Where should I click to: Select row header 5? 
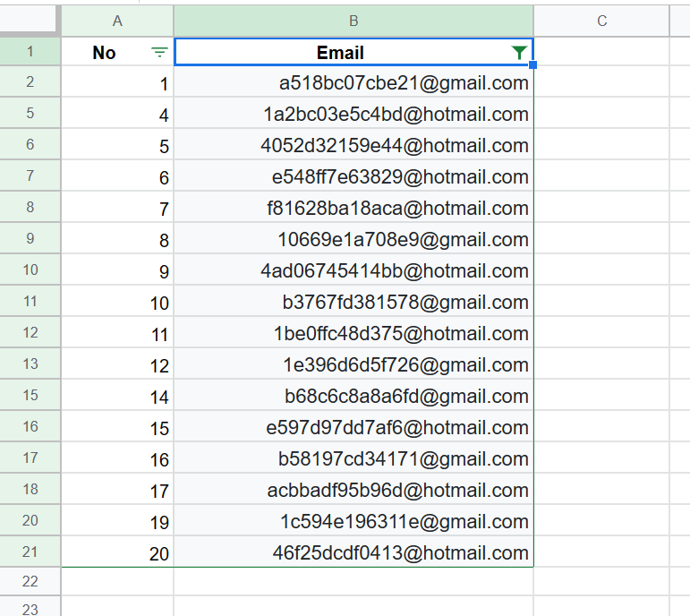pos(30,113)
